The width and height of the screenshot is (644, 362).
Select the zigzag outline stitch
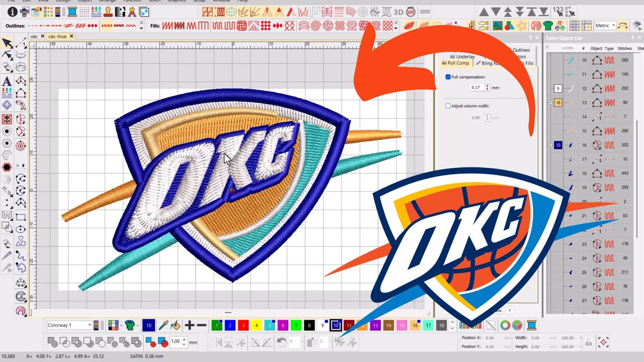coord(131,25)
